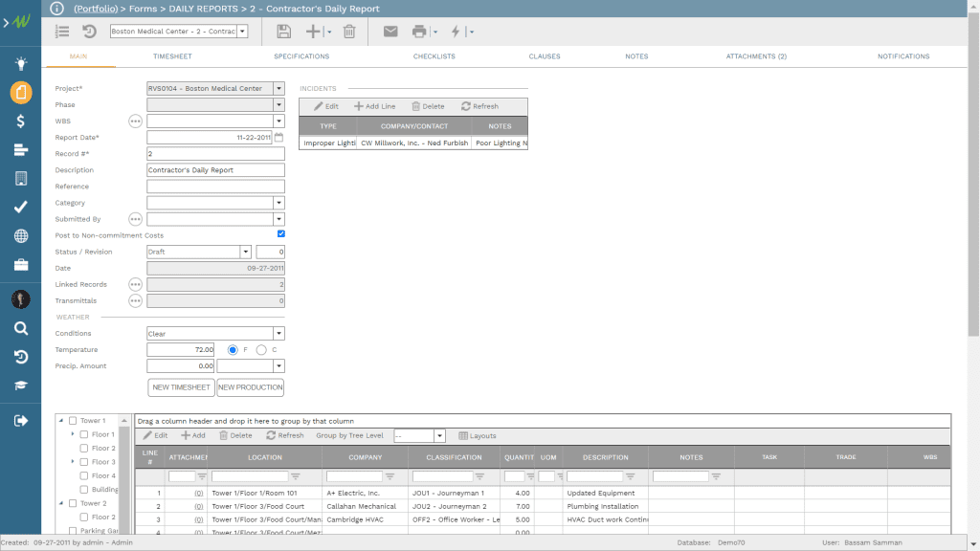
Task: Open the Status Draft dropdown
Action: tap(245, 252)
